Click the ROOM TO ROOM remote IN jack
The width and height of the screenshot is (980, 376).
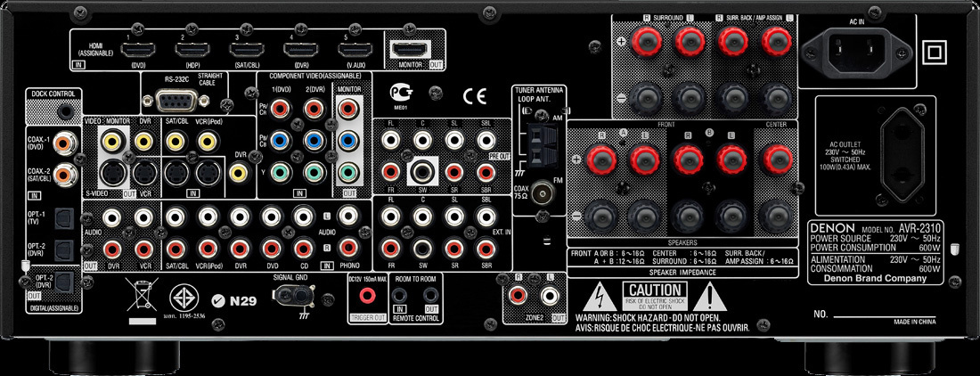400,293
